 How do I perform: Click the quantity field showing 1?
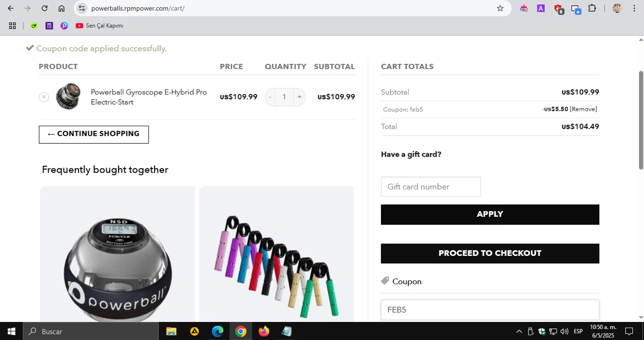click(284, 97)
